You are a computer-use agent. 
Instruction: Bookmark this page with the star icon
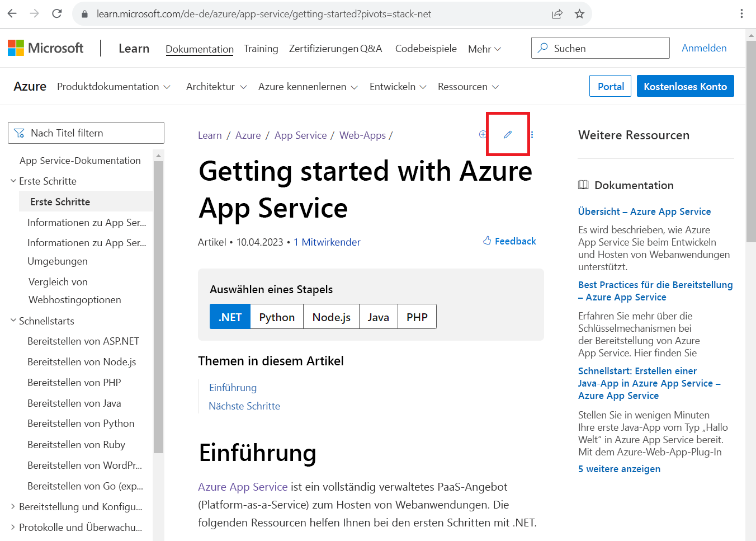[579, 14]
